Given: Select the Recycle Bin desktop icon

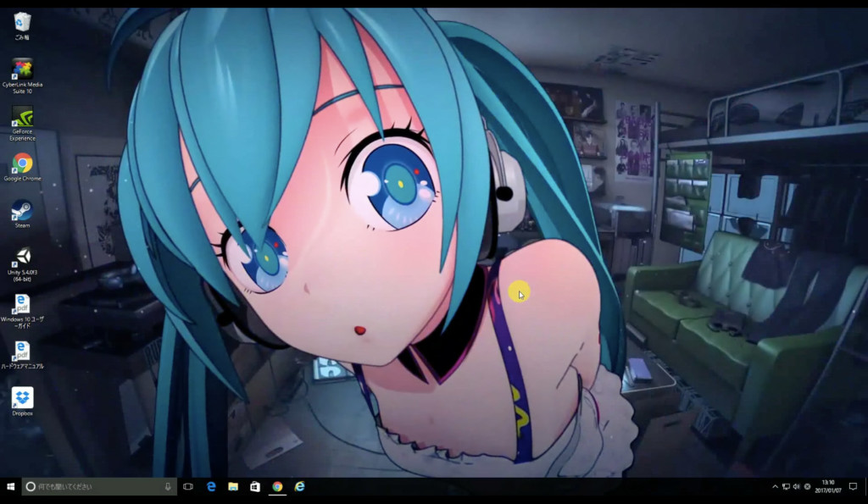Looking at the screenshot, I should coord(22,25).
